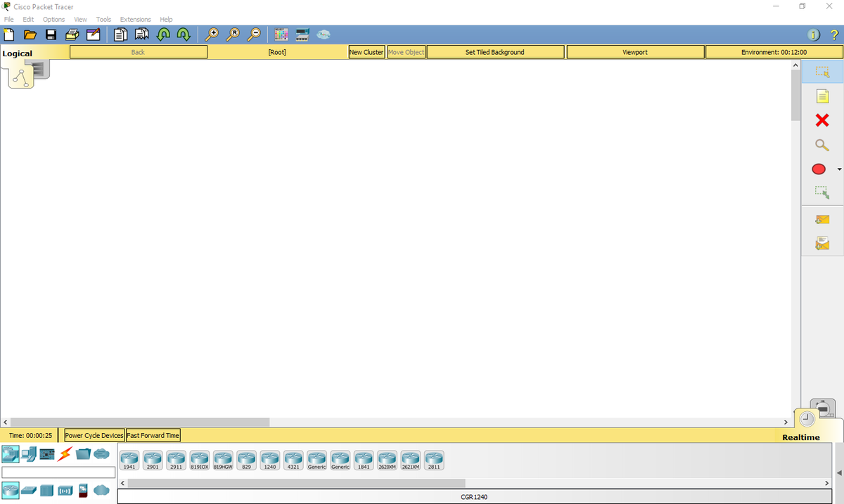
Task: Click the Back button
Action: pyautogui.click(x=139, y=52)
